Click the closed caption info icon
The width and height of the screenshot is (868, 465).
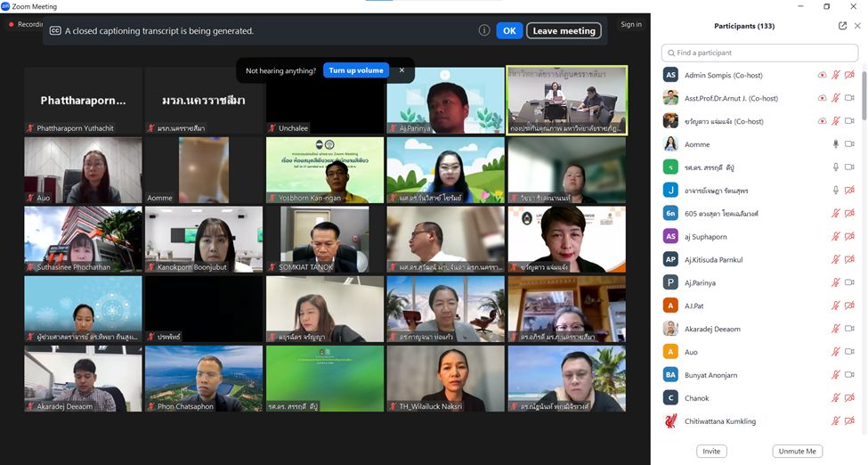pyautogui.click(x=484, y=30)
